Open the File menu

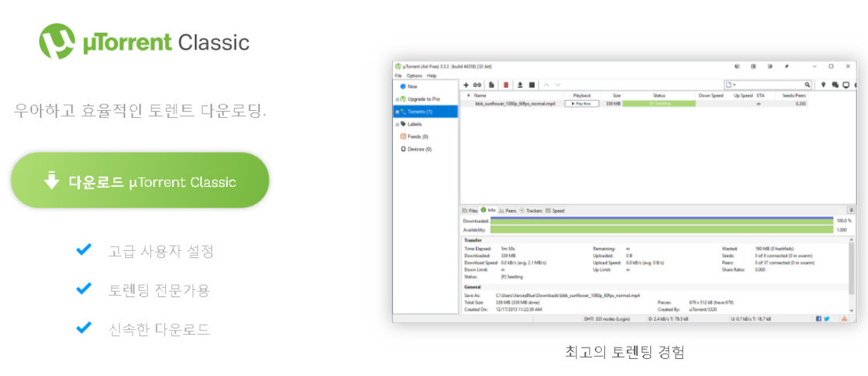pos(398,75)
